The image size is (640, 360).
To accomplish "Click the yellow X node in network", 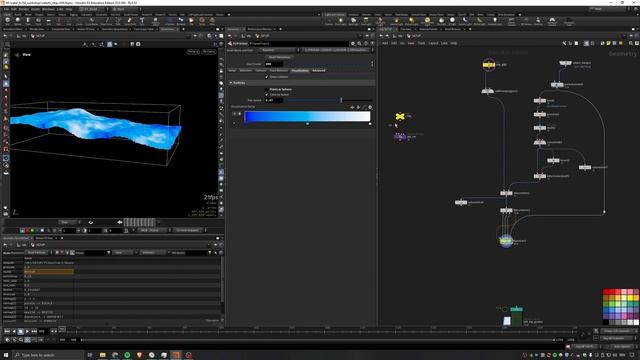I will point(400,116).
